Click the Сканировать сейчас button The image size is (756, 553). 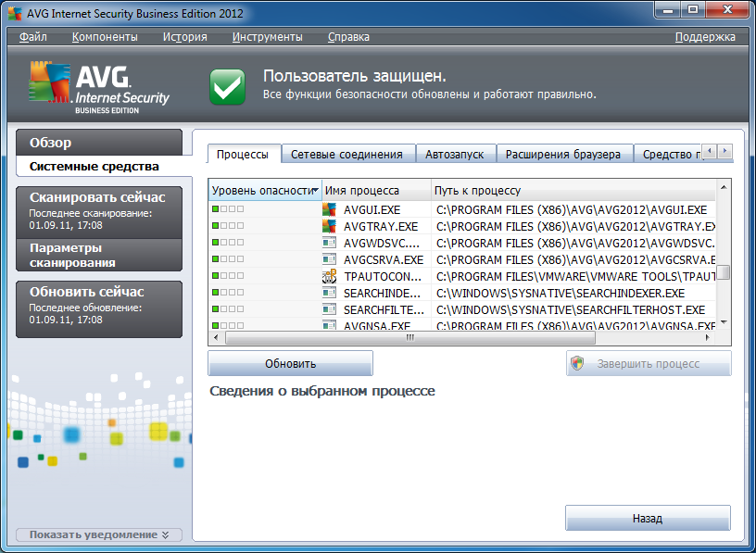tap(99, 211)
